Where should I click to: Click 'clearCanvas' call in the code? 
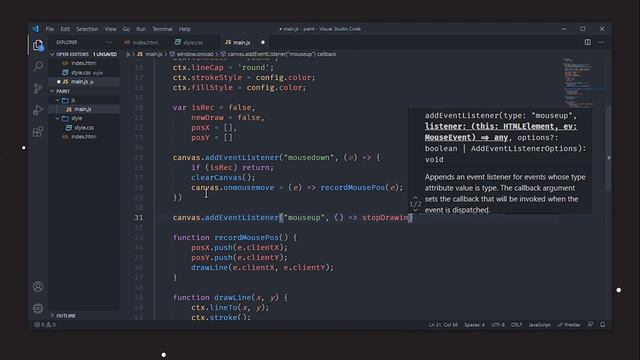pyautogui.click(x=216, y=178)
